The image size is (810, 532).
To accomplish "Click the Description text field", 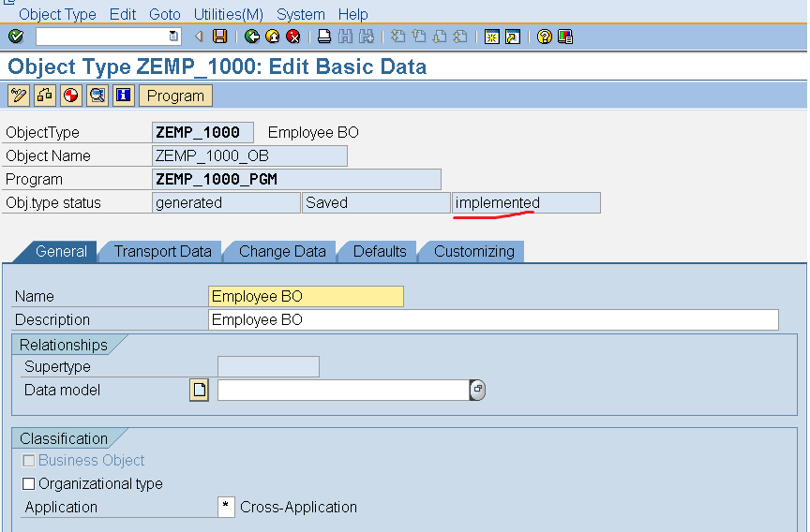I will (x=493, y=319).
